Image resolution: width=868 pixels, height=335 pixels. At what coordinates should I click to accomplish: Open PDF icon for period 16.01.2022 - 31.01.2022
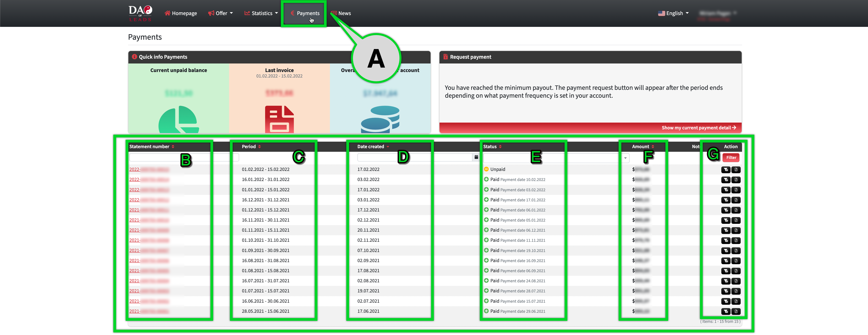(736, 180)
